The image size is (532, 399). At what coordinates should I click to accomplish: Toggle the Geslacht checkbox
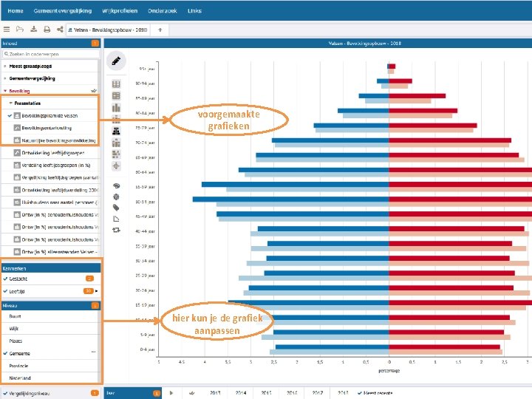(5, 279)
